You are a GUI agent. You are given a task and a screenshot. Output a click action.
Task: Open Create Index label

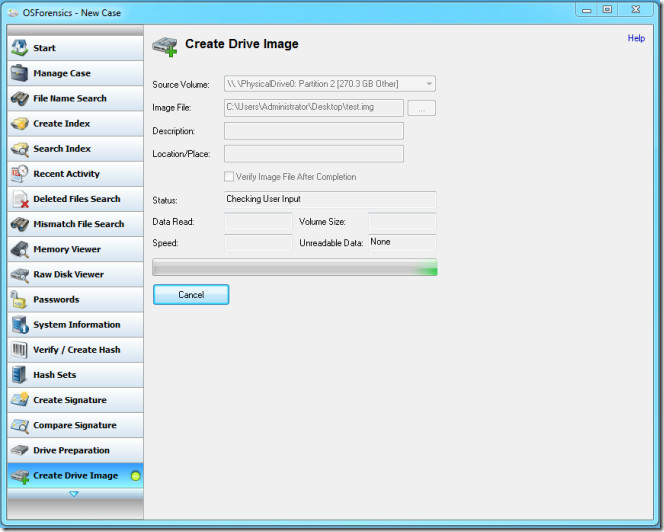[x=61, y=123]
